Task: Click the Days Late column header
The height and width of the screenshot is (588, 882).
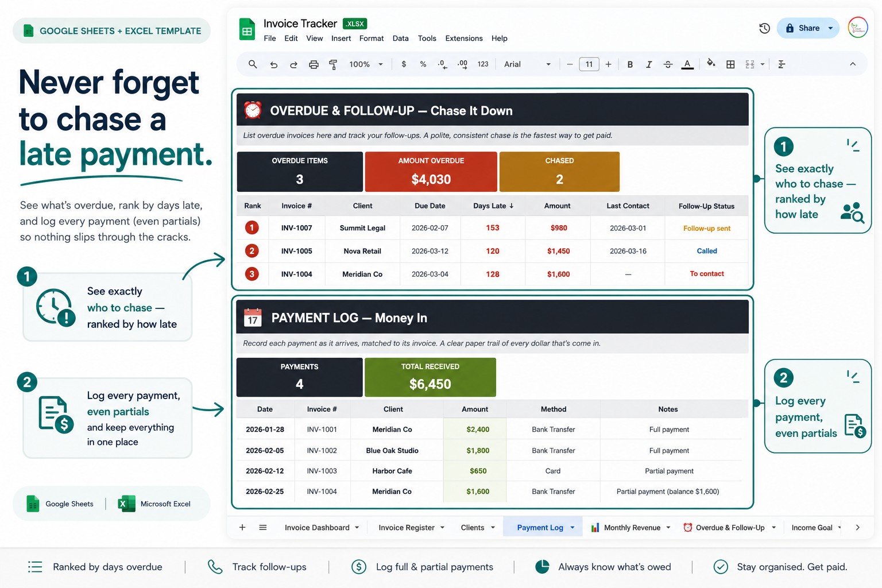Action: 493,206
